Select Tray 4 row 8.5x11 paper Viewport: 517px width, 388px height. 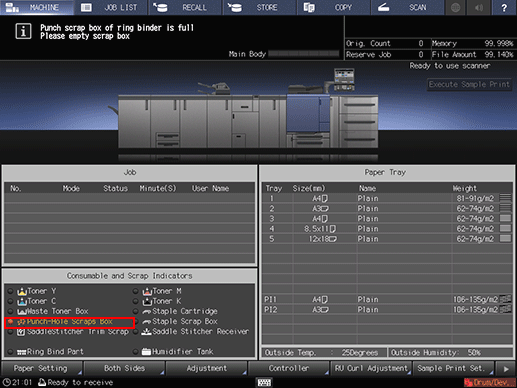point(387,229)
